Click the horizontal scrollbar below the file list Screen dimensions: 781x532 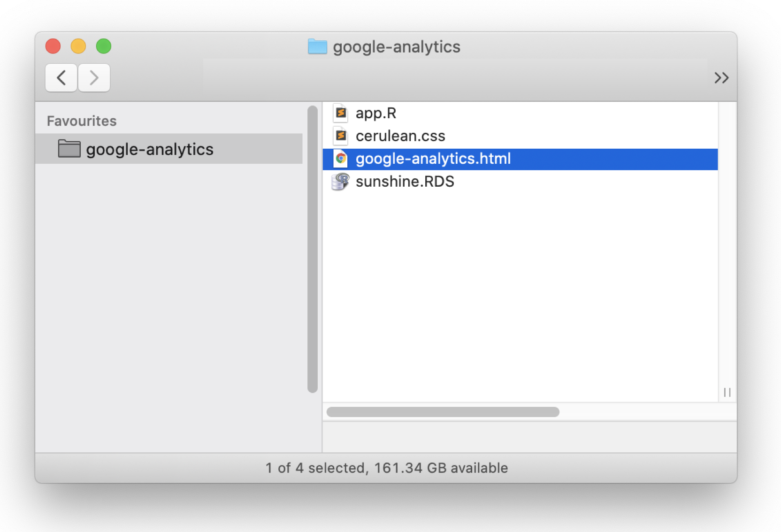click(x=443, y=412)
